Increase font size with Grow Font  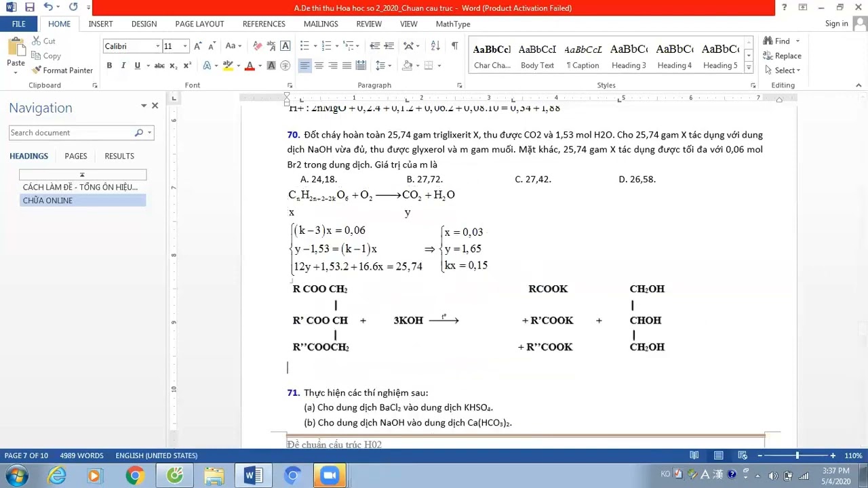click(197, 46)
